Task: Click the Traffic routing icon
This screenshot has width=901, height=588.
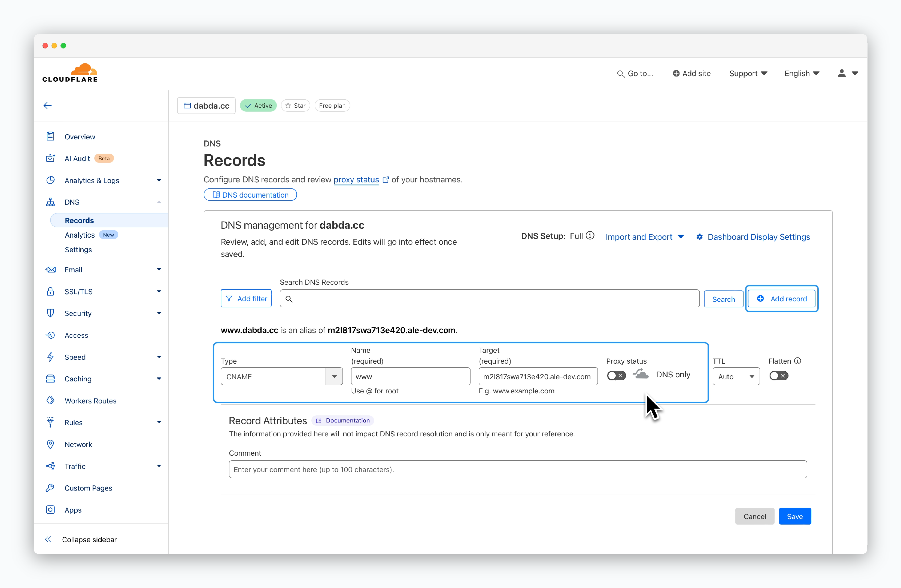Action: tap(50, 466)
